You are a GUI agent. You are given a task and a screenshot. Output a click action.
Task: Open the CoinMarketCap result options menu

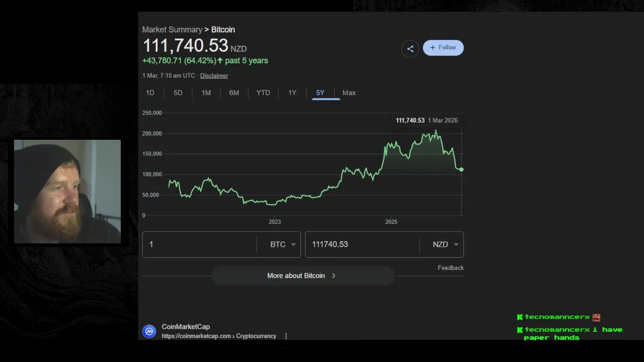pos(286,336)
